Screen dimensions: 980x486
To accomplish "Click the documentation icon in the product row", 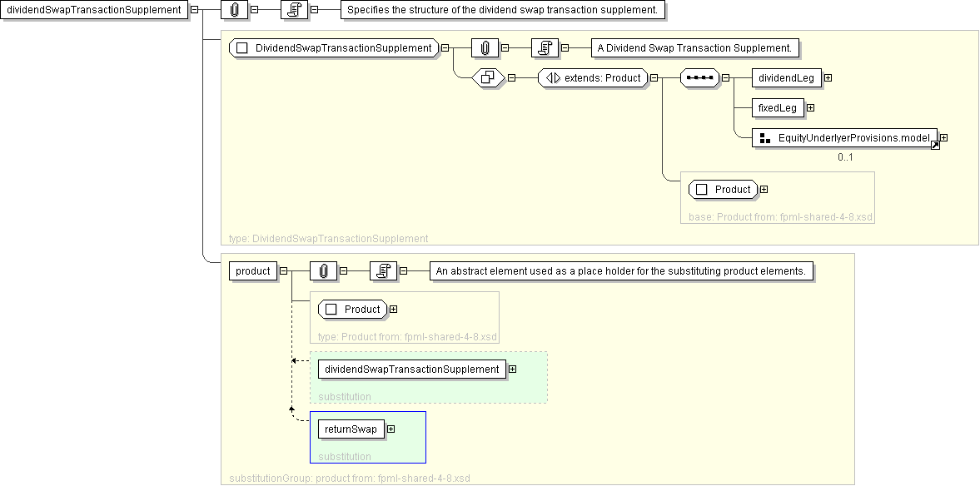I will click(x=383, y=271).
